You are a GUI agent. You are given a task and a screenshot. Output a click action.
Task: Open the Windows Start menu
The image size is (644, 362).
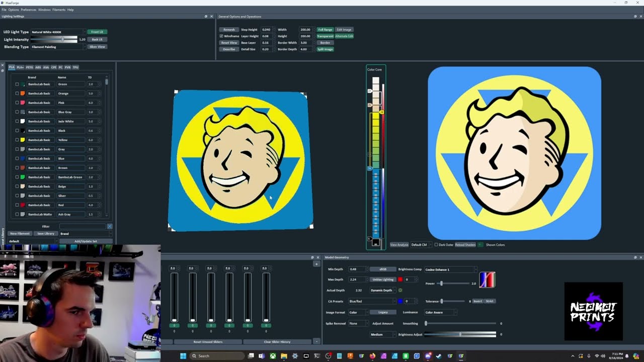coord(183,356)
